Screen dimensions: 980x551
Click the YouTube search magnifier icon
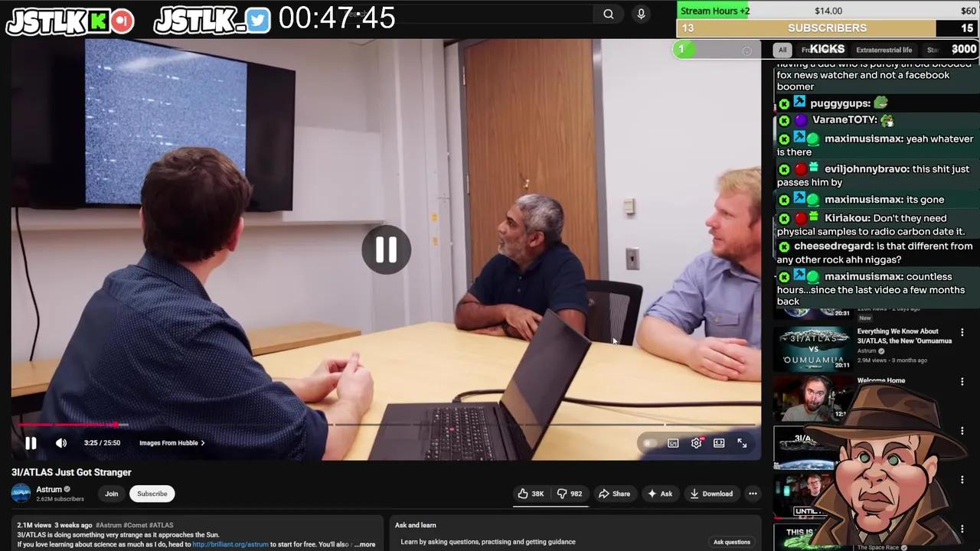(608, 14)
